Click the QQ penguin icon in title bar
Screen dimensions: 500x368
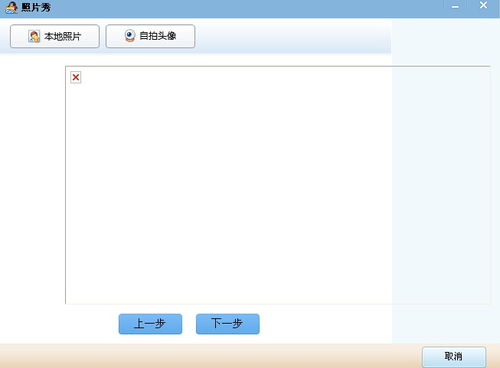point(11,7)
